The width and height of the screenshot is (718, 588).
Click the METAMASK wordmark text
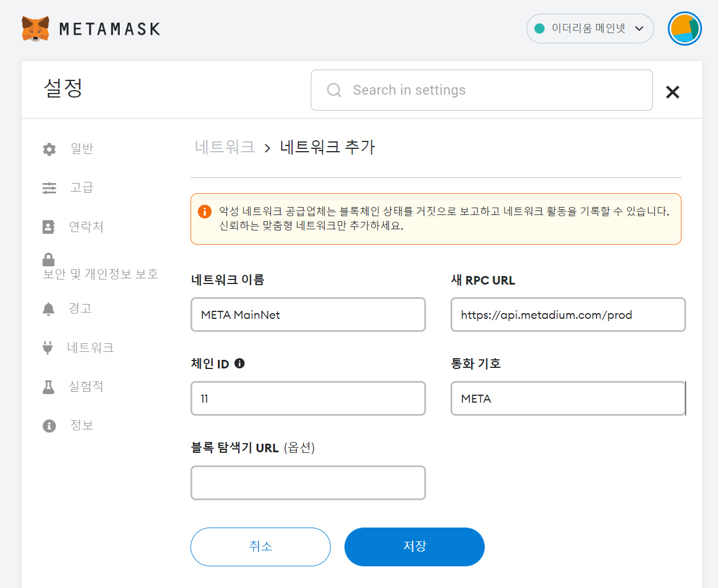click(109, 29)
